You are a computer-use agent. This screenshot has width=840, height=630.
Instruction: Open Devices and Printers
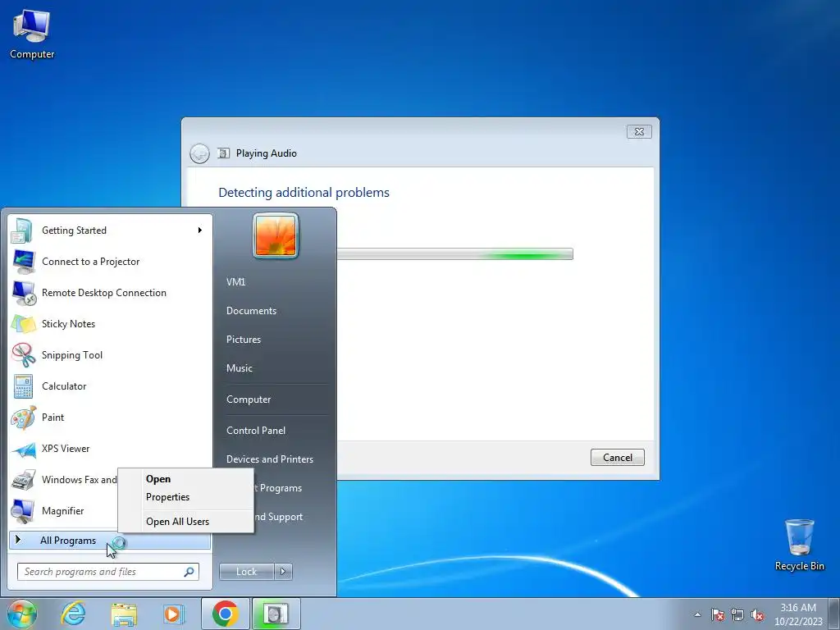coord(269,459)
